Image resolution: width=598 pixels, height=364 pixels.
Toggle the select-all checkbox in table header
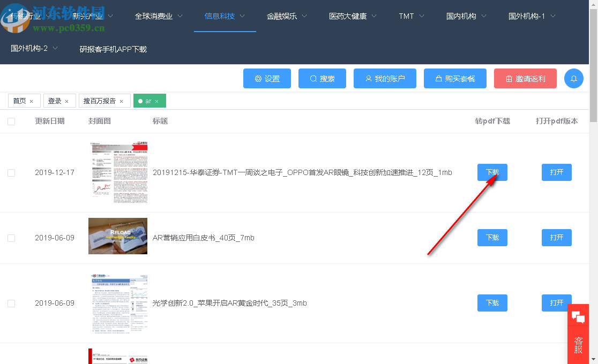point(11,121)
